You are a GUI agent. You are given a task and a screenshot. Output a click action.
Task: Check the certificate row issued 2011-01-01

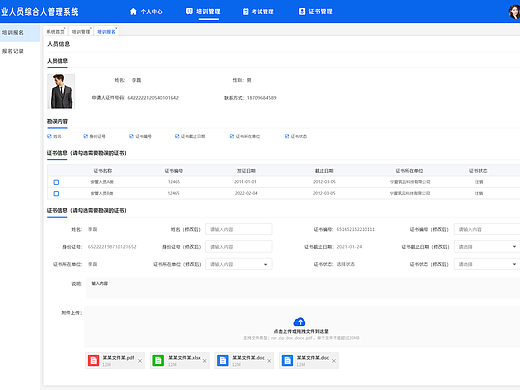(56, 182)
